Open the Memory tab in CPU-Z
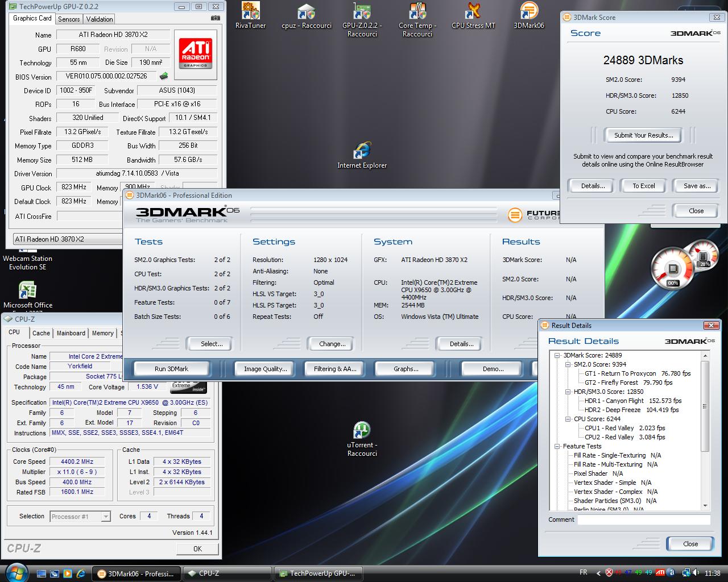728x582 pixels. pyautogui.click(x=102, y=333)
